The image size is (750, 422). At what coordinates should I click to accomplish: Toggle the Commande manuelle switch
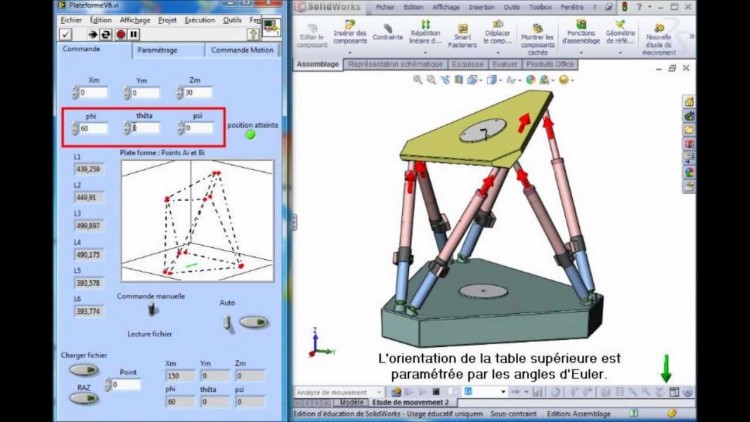(152, 309)
